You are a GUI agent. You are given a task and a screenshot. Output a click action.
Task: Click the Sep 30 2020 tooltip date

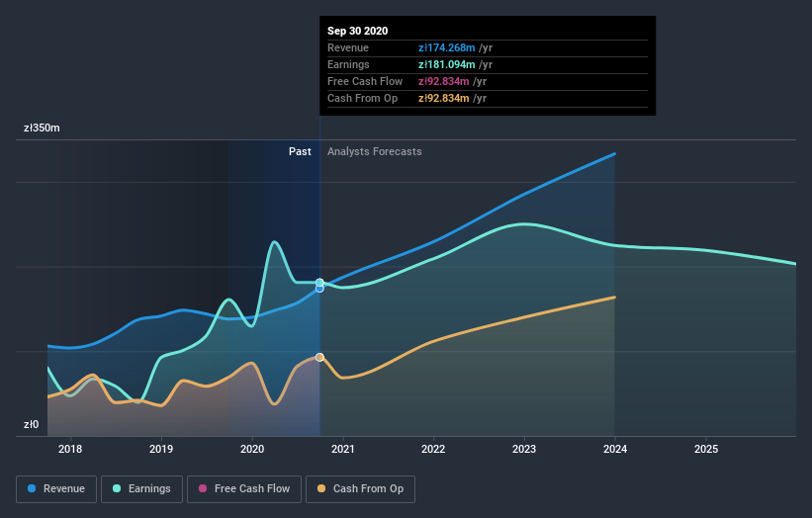pyautogui.click(x=357, y=31)
